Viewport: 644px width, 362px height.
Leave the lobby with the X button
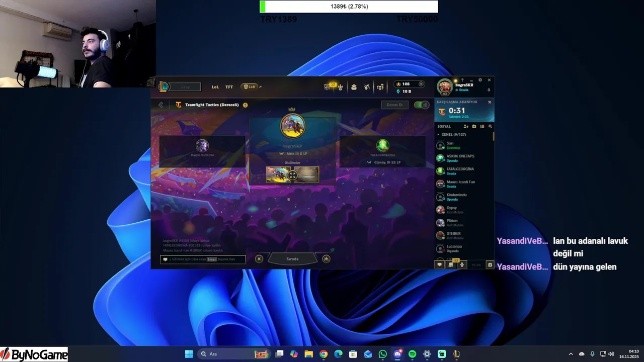(x=259, y=259)
